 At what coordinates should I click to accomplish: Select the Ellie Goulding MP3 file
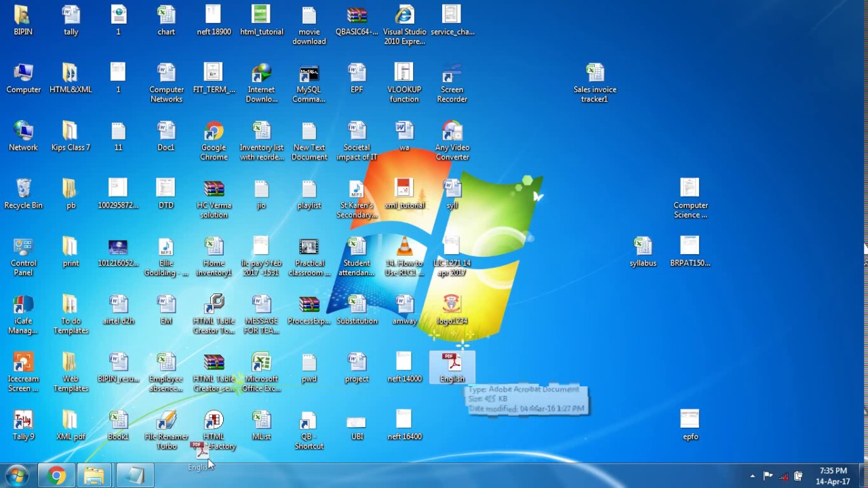(x=166, y=246)
